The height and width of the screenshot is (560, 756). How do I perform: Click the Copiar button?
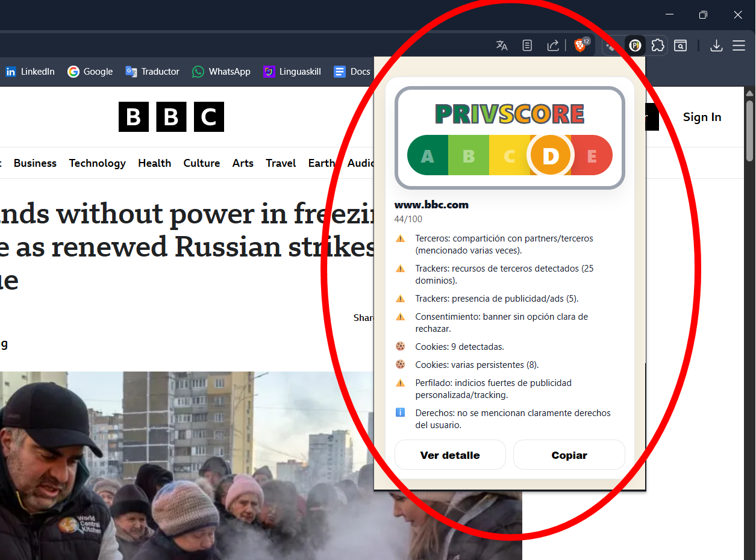(x=569, y=455)
